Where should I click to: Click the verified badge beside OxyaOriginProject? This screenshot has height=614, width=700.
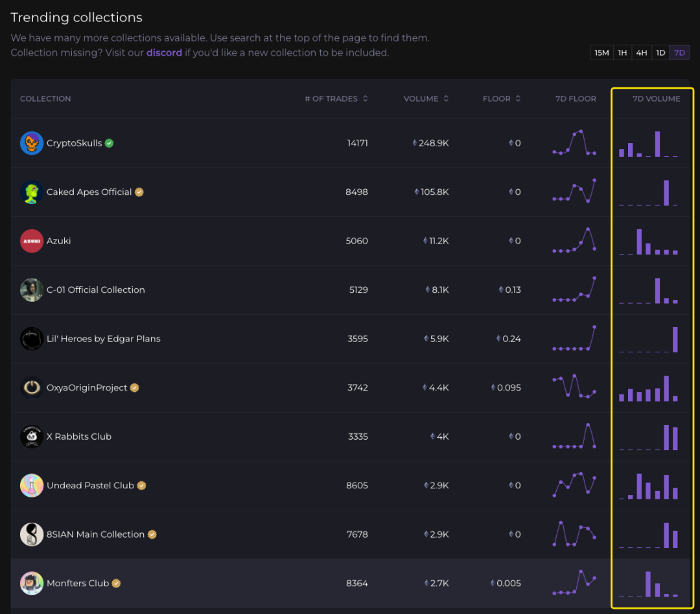pyautogui.click(x=134, y=388)
